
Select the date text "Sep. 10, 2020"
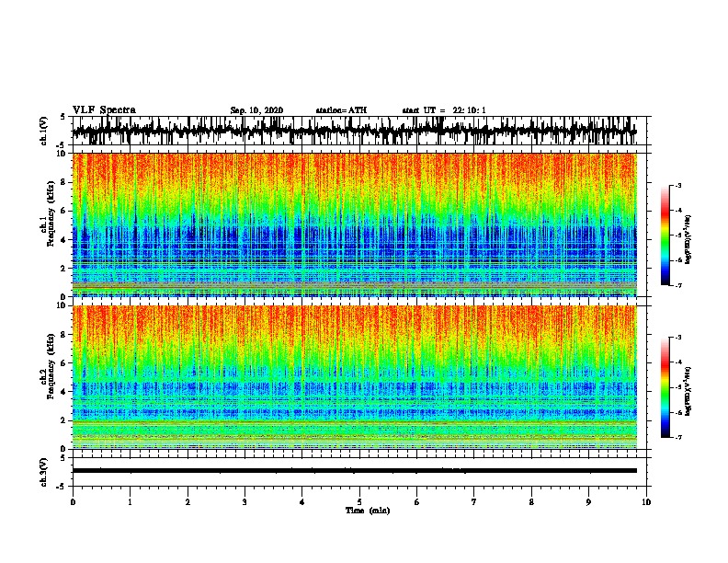coord(256,110)
